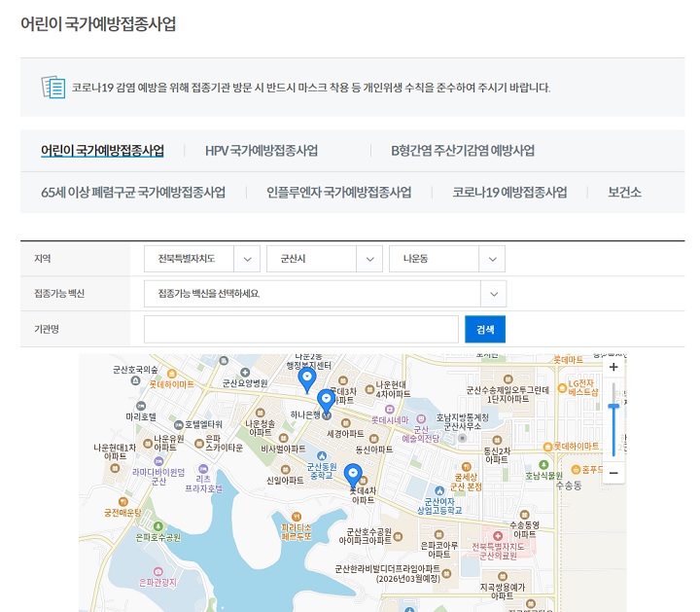Viewport: 700px width, 612px height.
Task: Click 군산요양병원 hospital icon on map
Action: [x=245, y=373]
